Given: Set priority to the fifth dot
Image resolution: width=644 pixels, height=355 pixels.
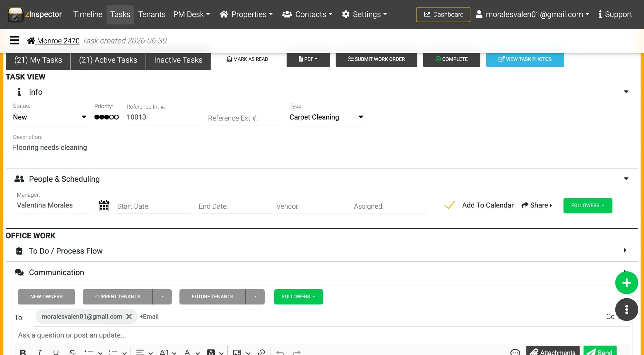Looking at the screenshot, I should tap(117, 117).
